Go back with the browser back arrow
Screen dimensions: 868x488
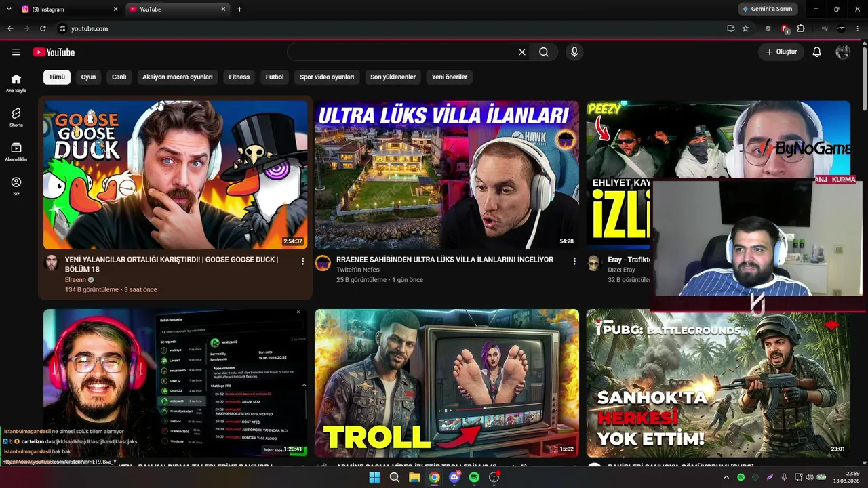[10, 28]
